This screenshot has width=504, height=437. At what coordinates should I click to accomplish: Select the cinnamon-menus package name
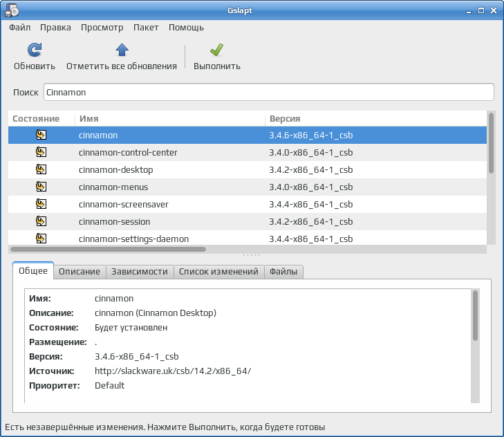[x=113, y=187]
